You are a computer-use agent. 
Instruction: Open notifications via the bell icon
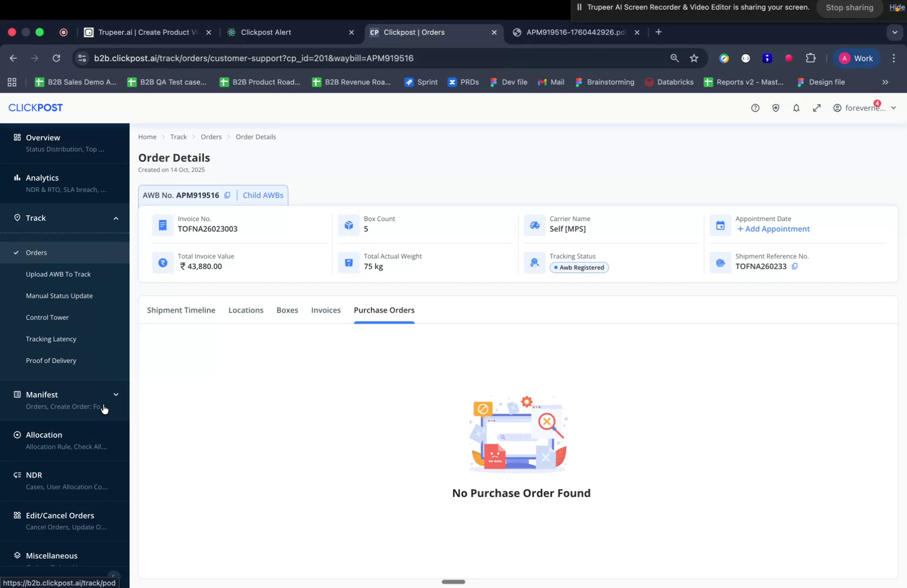[x=796, y=107]
